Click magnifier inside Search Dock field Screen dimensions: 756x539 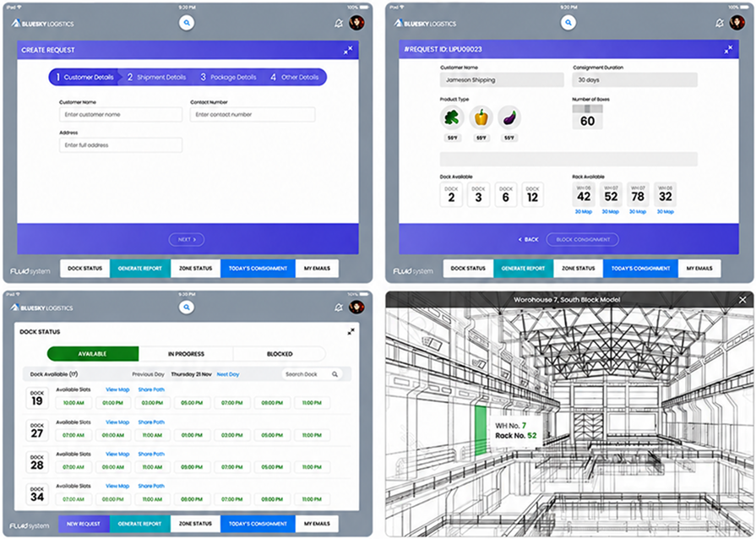(x=334, y=374)
